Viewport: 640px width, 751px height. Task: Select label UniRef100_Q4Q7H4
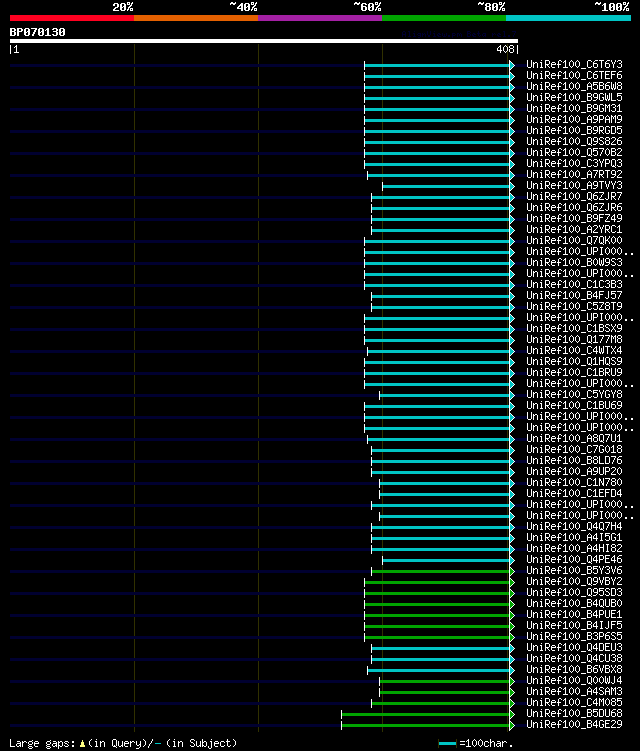(x=574, y=527)
